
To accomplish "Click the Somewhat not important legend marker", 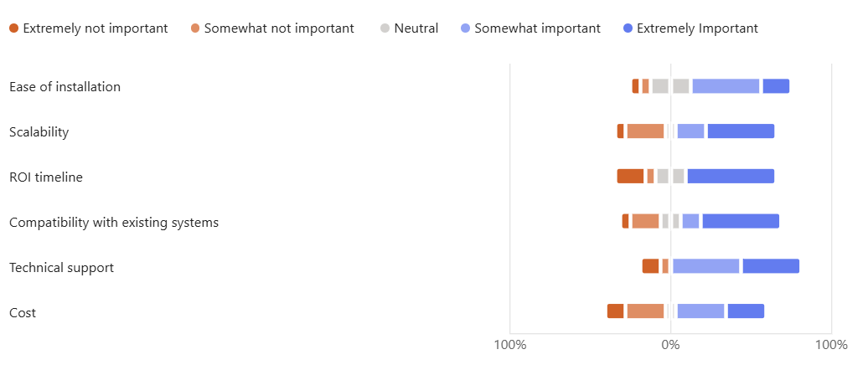I will point(195,28).
